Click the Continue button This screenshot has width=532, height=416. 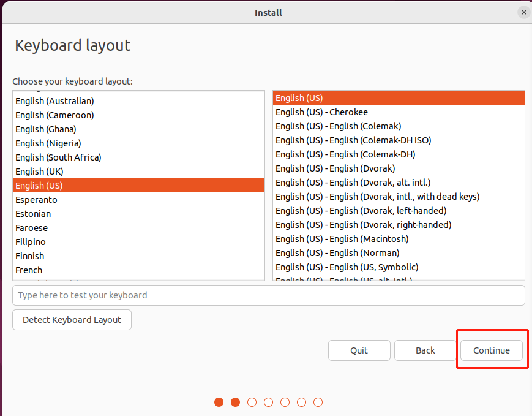pyautogui.click(x=492, y=350)
